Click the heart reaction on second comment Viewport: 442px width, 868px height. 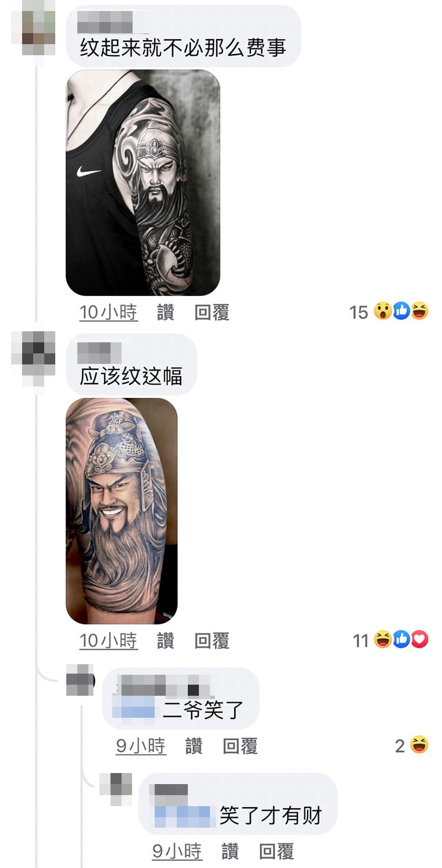tap(420, 639)
